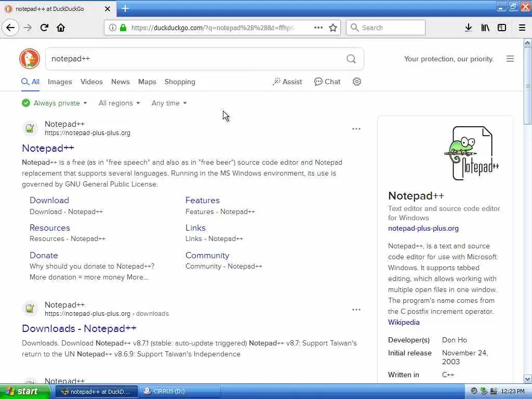
Task: Toggle the sidebar icon in toolbar
Action: point(502,28)
